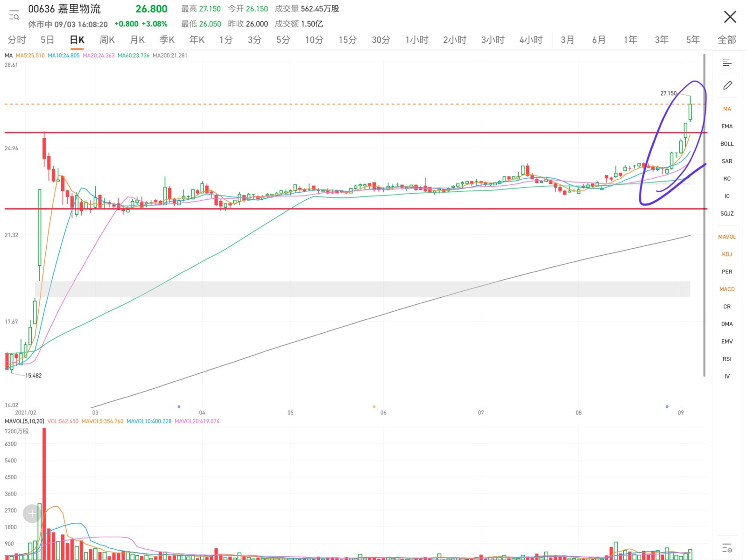Click the vertical chart scrollbar
Viewport: 747px width, 560px height.
pos(705,215)
